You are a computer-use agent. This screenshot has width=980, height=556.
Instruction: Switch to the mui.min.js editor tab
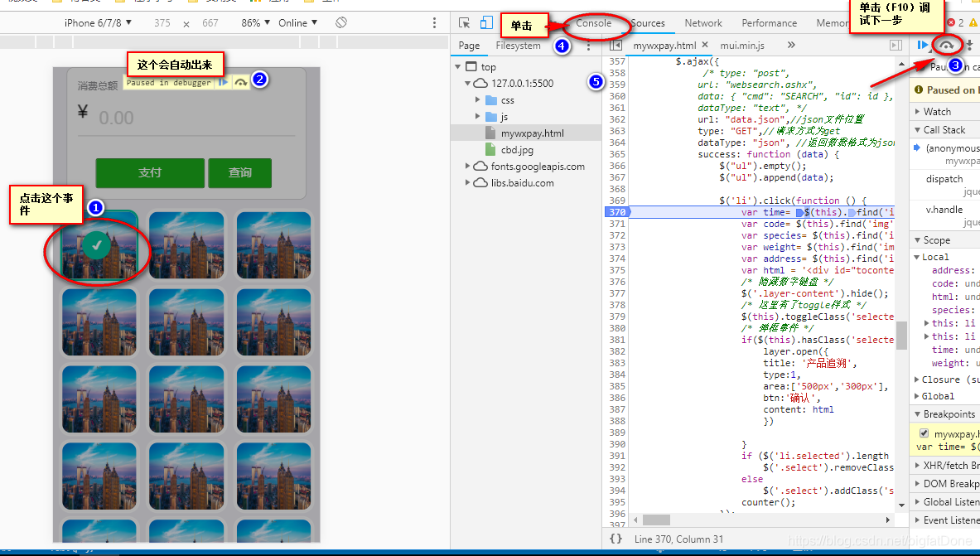[x=742, y=45]
